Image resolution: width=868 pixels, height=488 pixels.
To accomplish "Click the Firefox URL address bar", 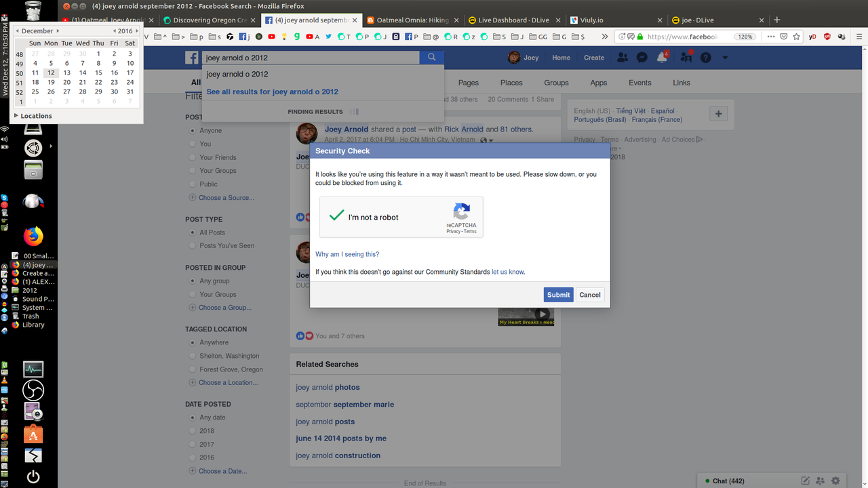I will [x=682, y=37].
